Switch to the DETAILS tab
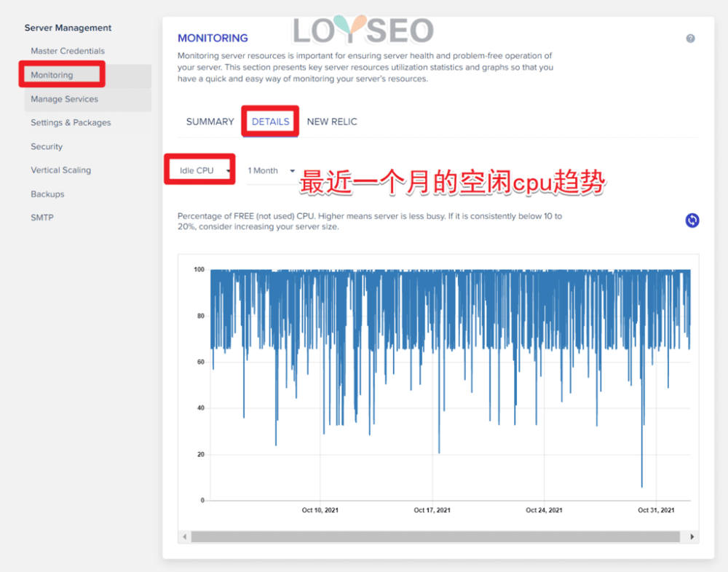Screen dimensions: 728x572 point(270,122)
